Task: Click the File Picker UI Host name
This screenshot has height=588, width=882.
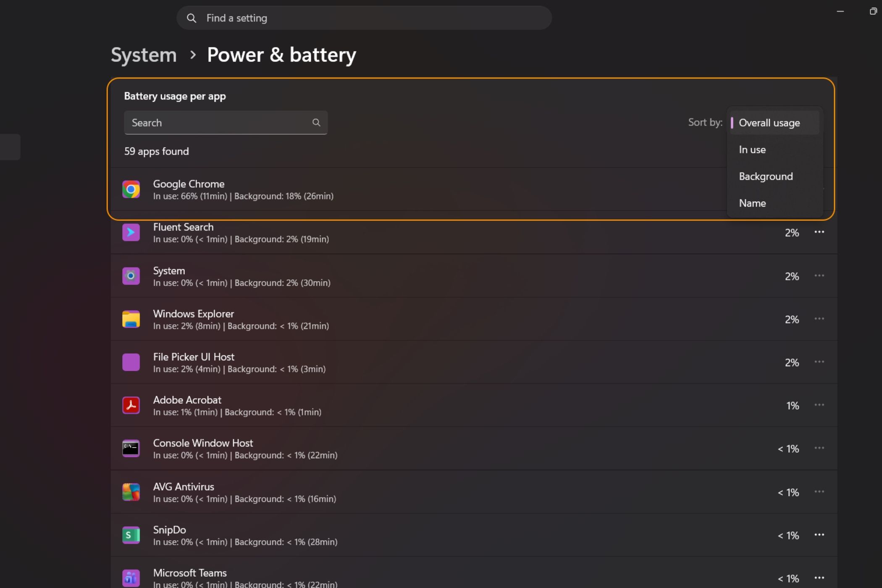Action: click(194, 357)
